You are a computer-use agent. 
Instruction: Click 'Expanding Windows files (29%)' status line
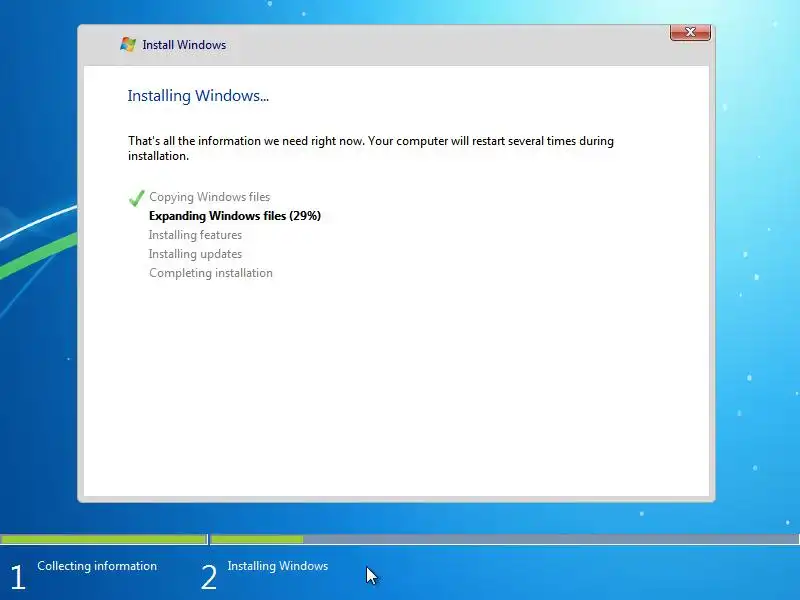pos(235,216)
